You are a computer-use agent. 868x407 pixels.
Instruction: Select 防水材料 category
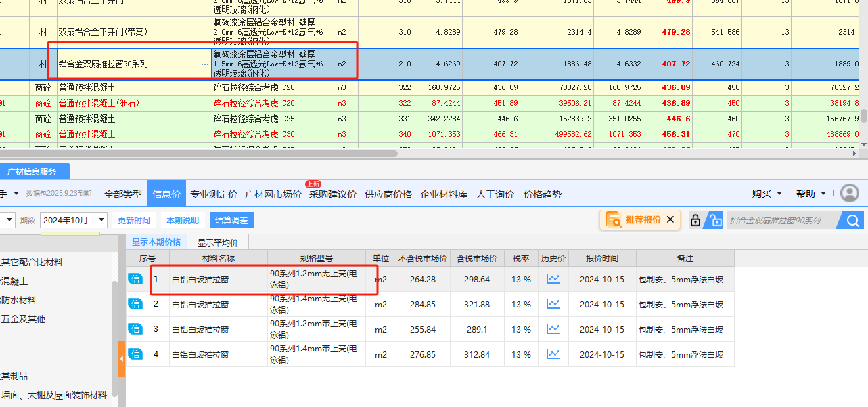pos(19,300)
